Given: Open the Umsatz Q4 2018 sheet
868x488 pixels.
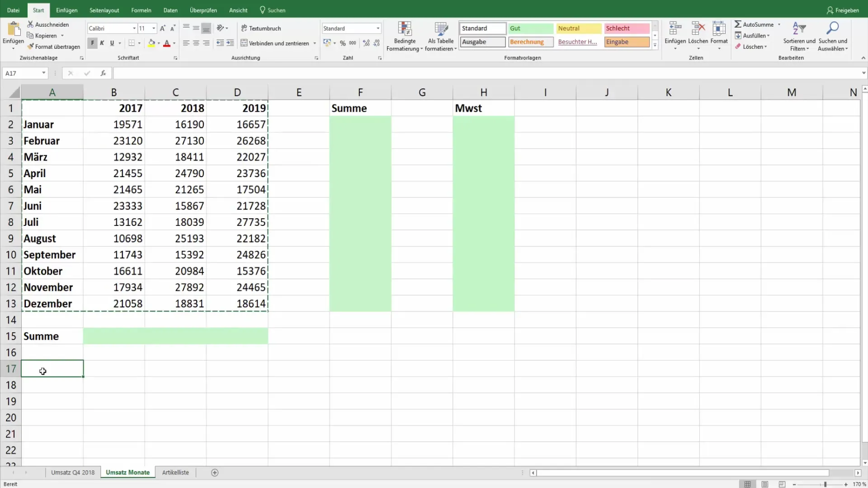Looking at the screenshot, I should coord(73,473).
